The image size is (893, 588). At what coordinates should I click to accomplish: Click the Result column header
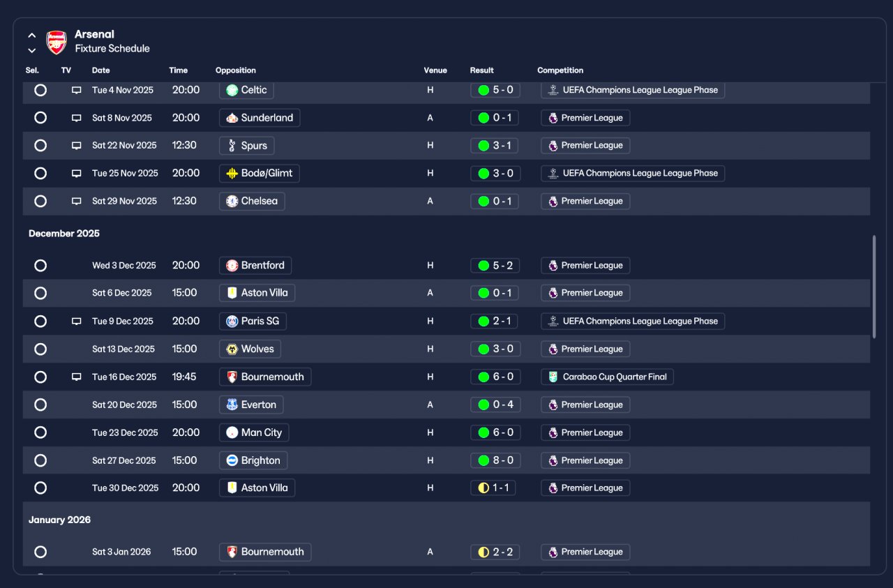[482, 70]
